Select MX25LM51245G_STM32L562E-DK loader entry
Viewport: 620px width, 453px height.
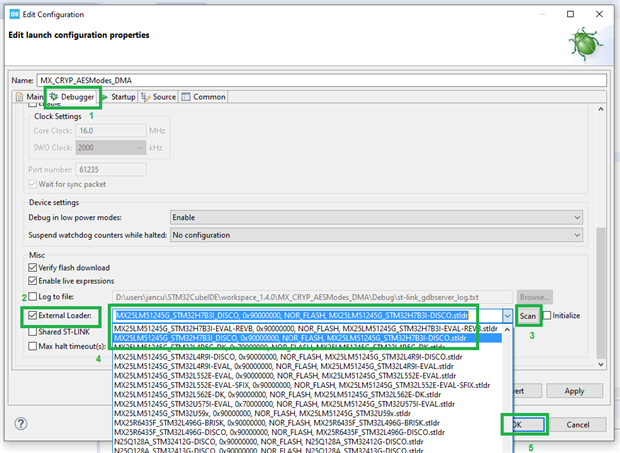coord(307,394)
